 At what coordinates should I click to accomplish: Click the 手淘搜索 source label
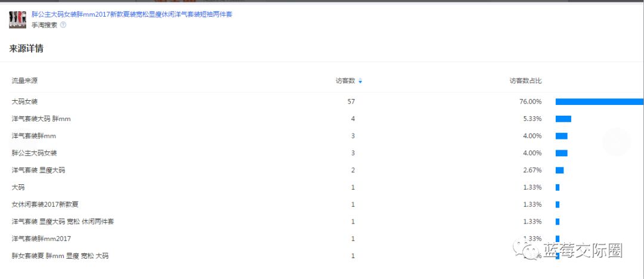click(44, 24)
